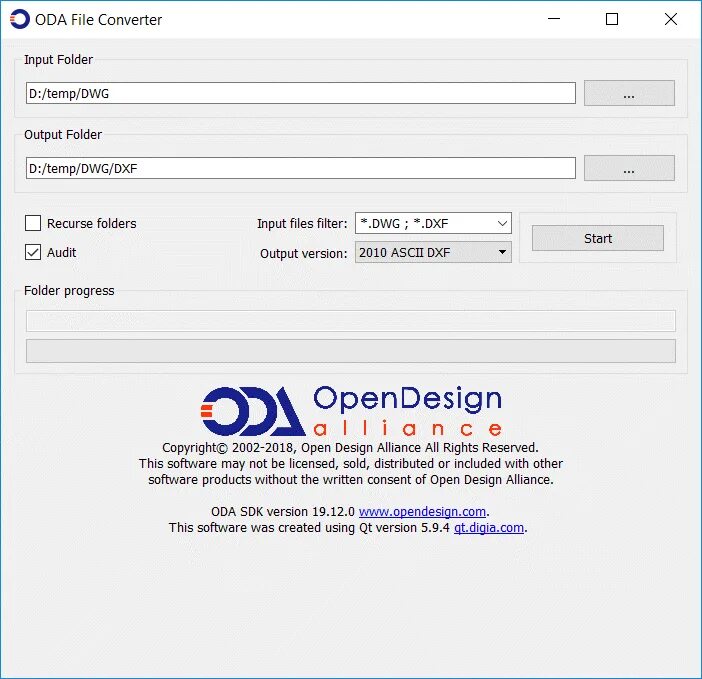Start the file conversion
The width and height of the screenshot is (702, 679).
tap(598, 238)
